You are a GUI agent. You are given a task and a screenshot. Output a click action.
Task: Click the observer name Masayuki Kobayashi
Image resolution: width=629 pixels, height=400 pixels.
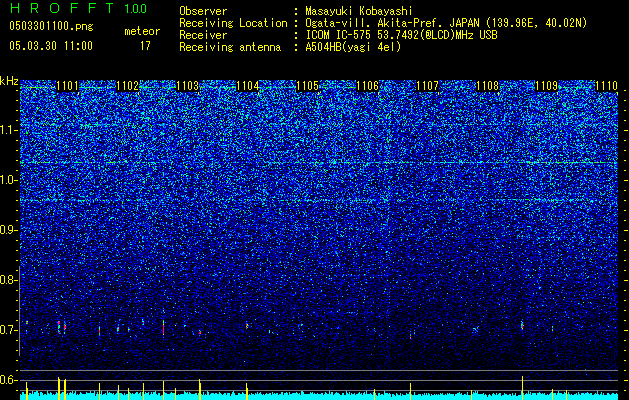tap(359, 11)
